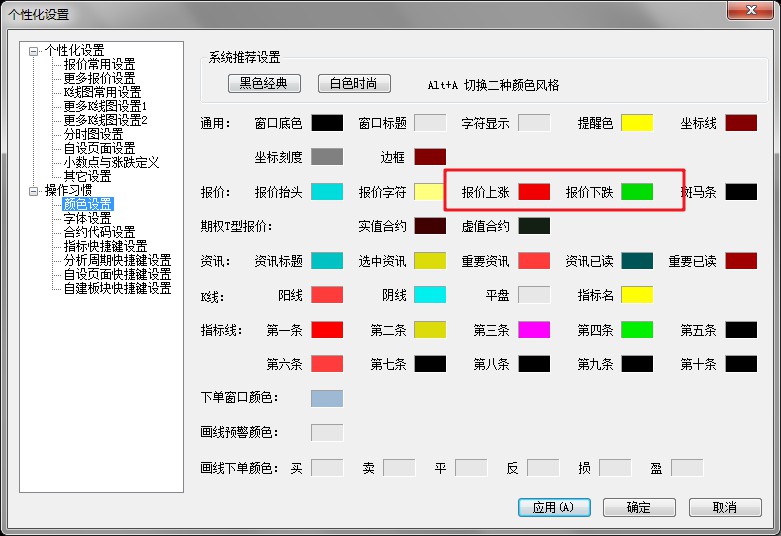Open the magenta 第三条 indicator line swatch
781x536 pixels.
tap(534, 330)
